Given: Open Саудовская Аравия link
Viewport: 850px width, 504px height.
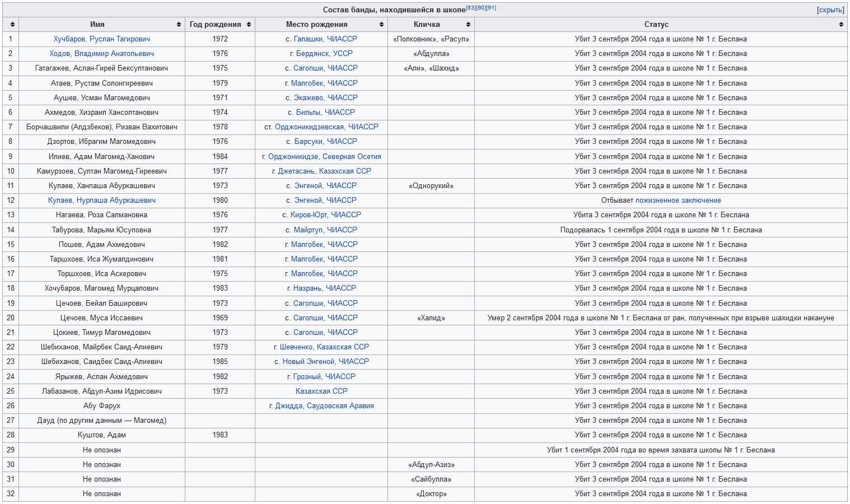Looking at the screenshot, I should (x=340, y=406).
